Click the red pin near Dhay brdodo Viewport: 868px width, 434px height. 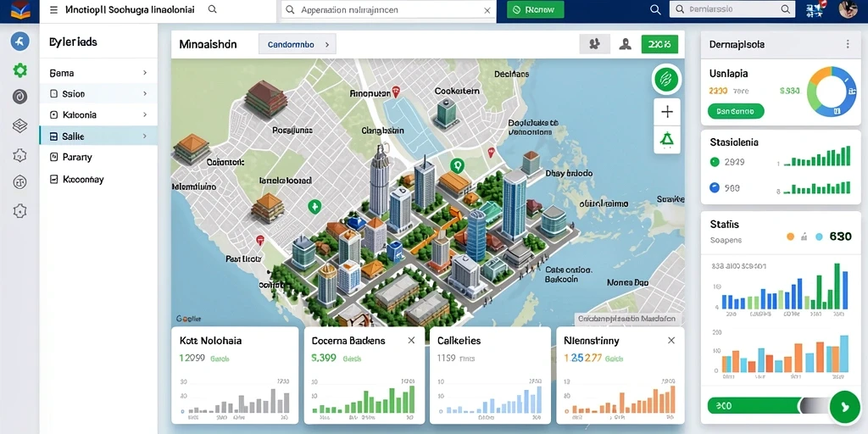pyautogui.click(x=491, y=153)
